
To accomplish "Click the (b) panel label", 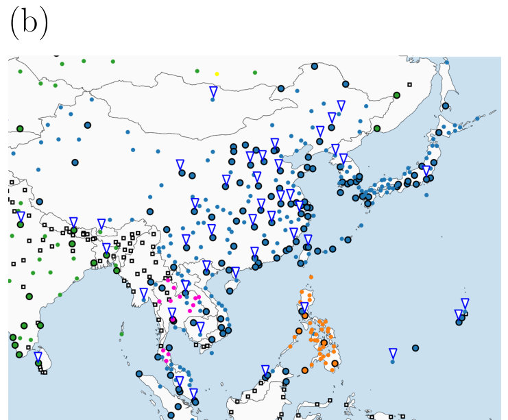I will pos(29,24).
